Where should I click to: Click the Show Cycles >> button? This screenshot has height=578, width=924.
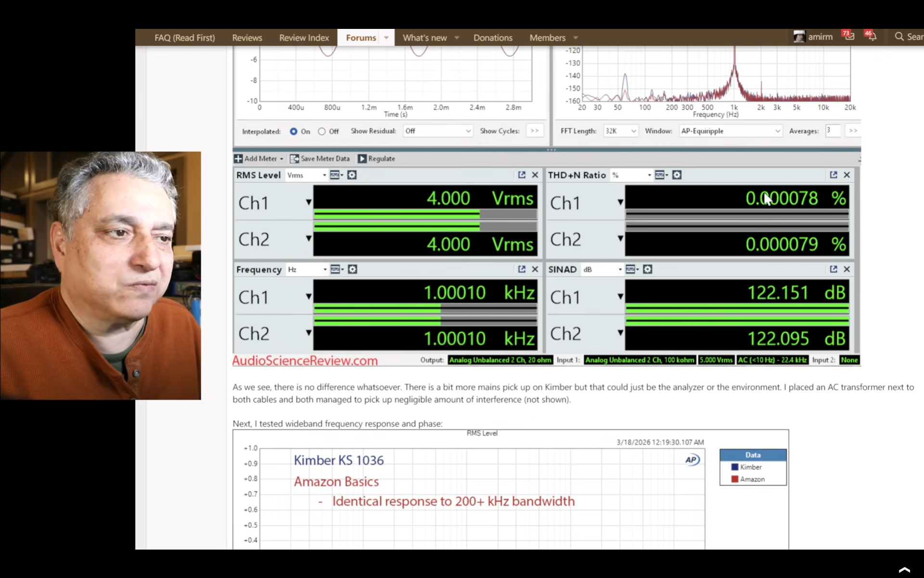point(534,131)
